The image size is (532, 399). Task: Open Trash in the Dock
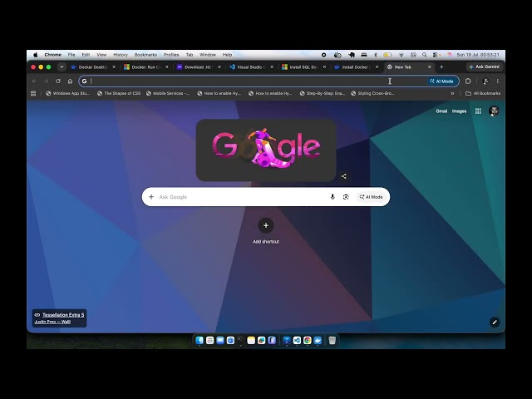coord(332,340)
